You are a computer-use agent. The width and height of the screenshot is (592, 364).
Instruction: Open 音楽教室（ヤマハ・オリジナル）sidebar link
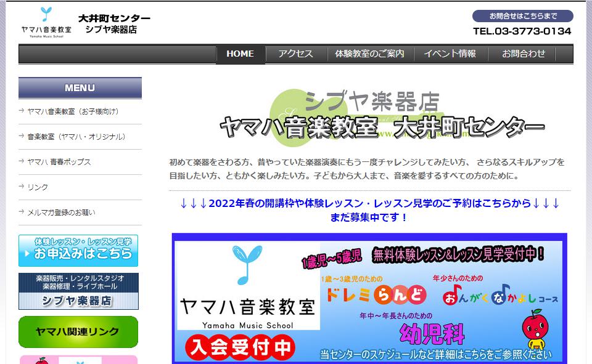coord(76,137)
